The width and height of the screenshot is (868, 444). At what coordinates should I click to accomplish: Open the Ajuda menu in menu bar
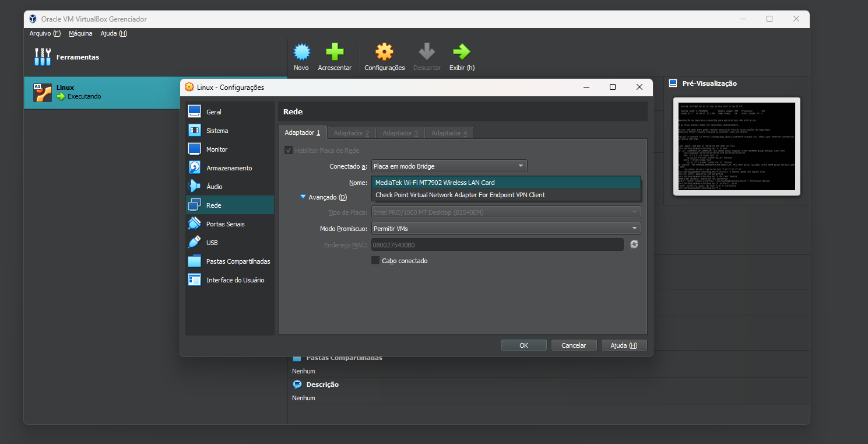(x=114, y=33)
